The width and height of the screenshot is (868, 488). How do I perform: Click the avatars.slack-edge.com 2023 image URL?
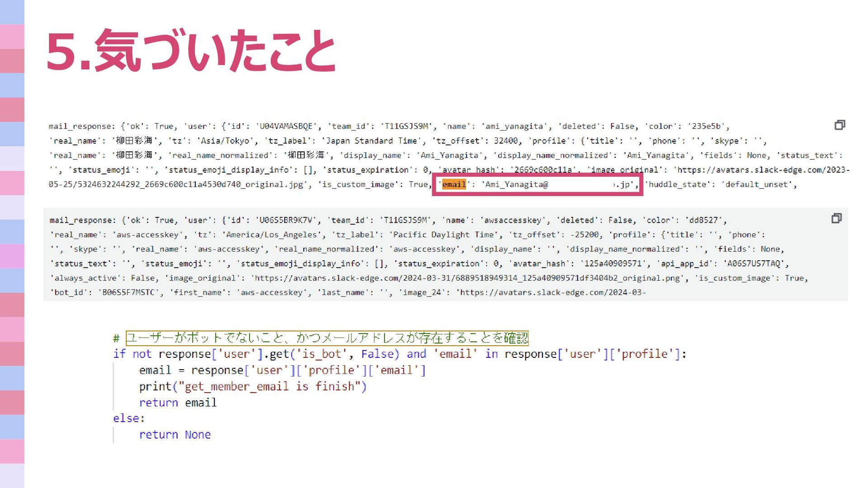tap(761, 170)
